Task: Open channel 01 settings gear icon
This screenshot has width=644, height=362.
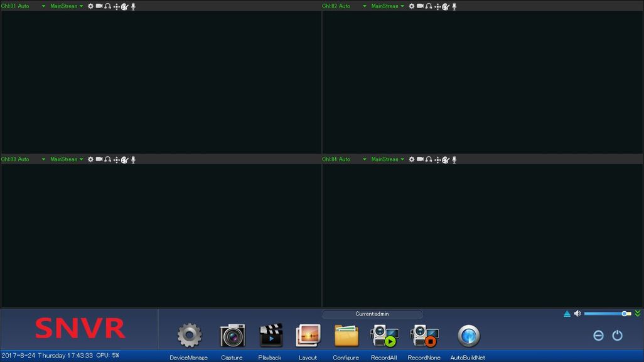Action: pyautogui.click(x=90, y=6)
